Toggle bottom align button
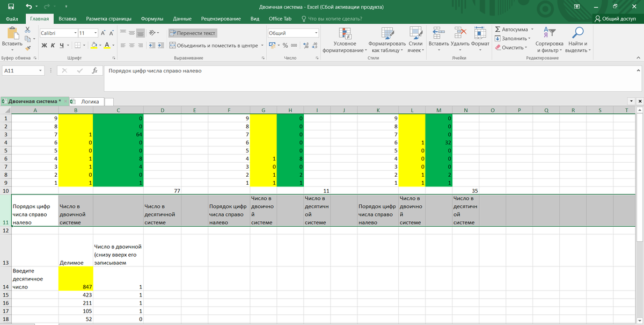This screenshot has height=325, width=644. pos(140,33)
